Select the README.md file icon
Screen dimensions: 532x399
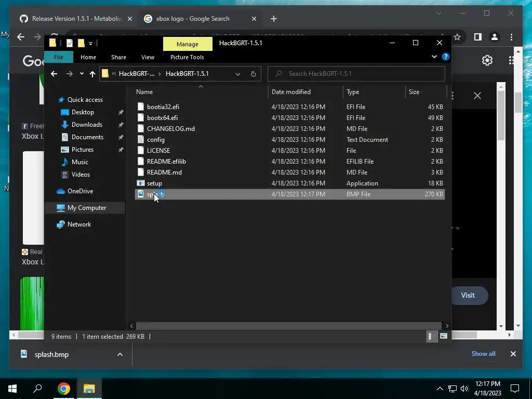141,172
